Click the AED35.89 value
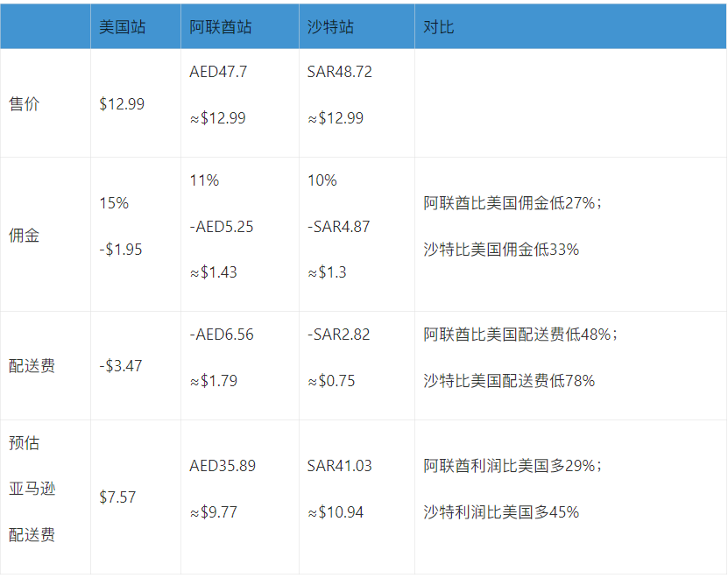This screenshot has width=728, height=578. pyautogui.click(x=223, y=466)
